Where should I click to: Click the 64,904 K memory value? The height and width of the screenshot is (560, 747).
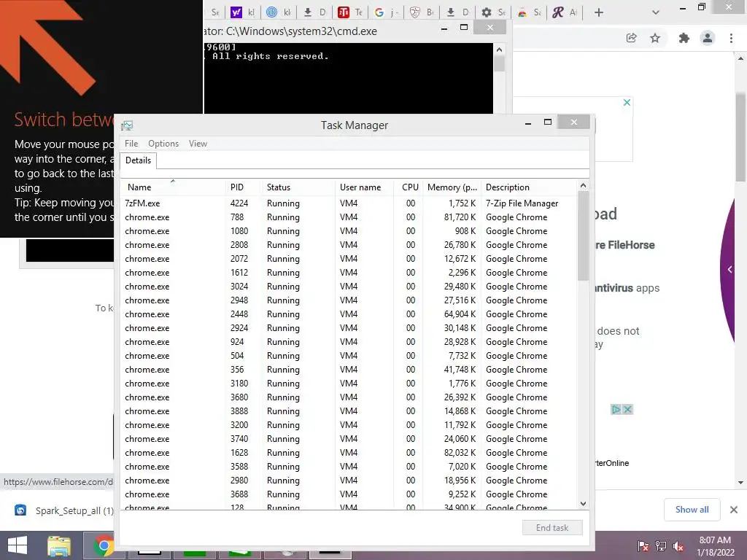coord(460,314)
